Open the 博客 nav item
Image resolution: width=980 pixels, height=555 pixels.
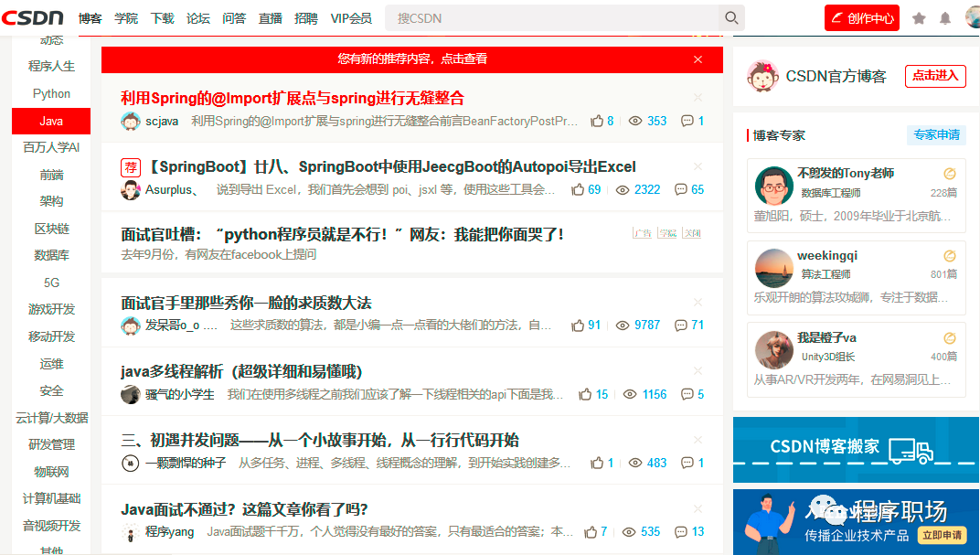point(90,18)
